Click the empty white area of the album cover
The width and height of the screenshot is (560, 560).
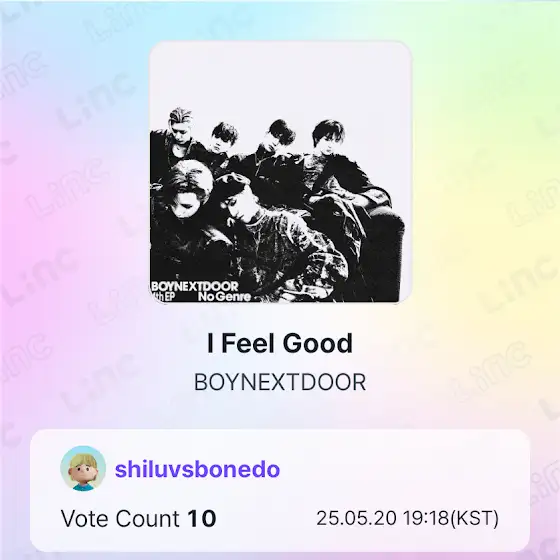[x=280, y=77]
